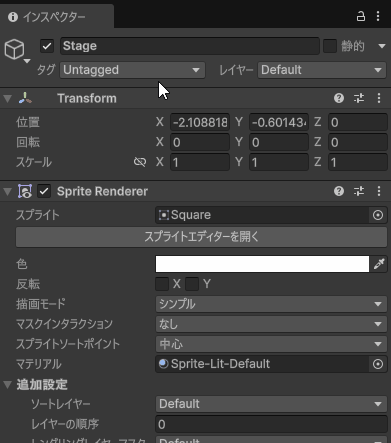
Task: Open Transform presets settings icon
Action: pos(359,98)
